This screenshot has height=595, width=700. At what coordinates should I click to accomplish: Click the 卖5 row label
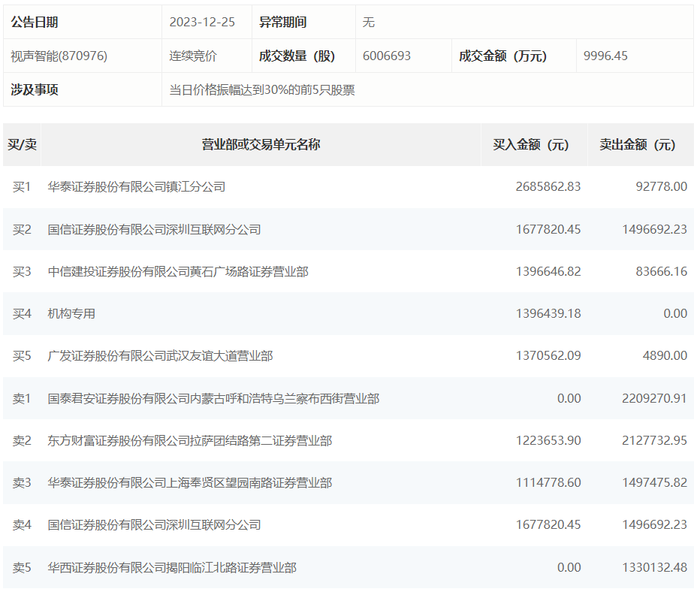click(x=21, y=567)
